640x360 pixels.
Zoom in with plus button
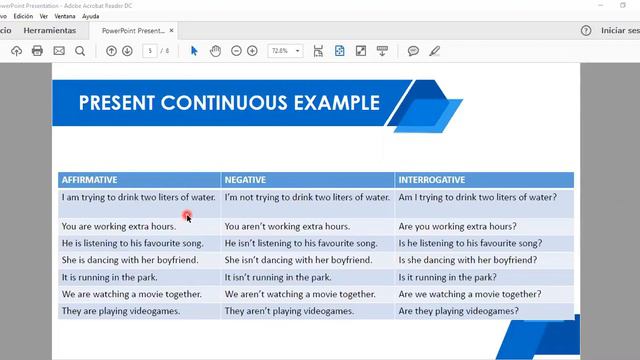252,51
